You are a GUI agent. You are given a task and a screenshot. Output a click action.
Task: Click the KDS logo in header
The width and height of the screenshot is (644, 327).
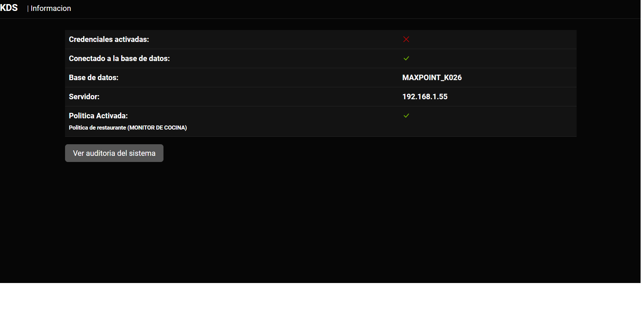9,8
